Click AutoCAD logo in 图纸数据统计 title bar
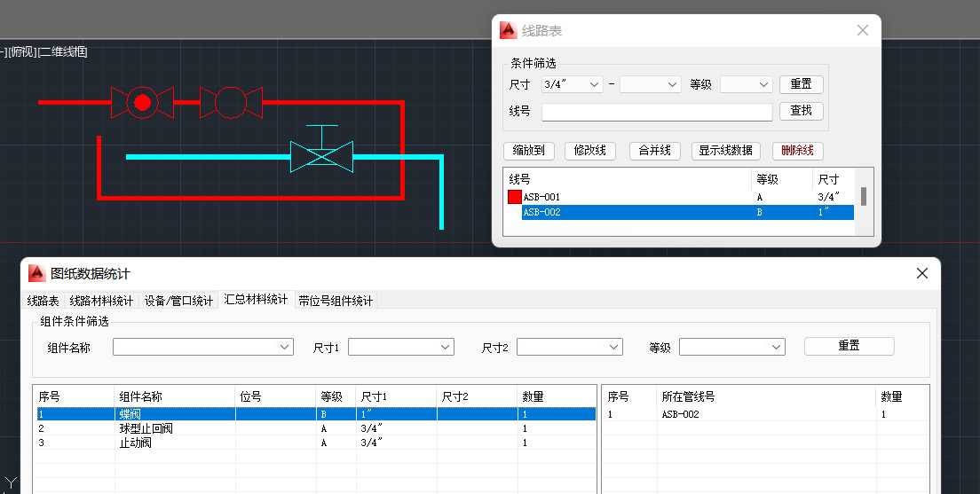Screen dimensions: 980x494 pyautogui.click(x=36, y=273)
